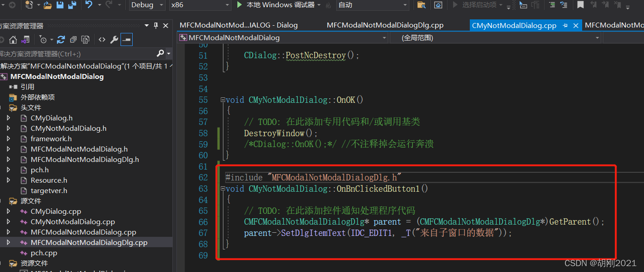This screenshot has height=272, width=644.
Task: Click the Switch Views icon in Solution Explorer
Action: point(26,40)
